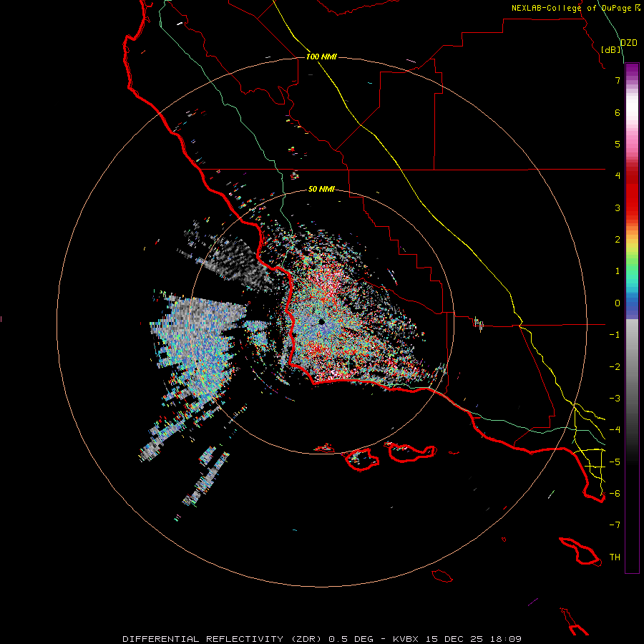Click the -4 value on the scale
The image size is (644, 644).
(x=615, y=430)
